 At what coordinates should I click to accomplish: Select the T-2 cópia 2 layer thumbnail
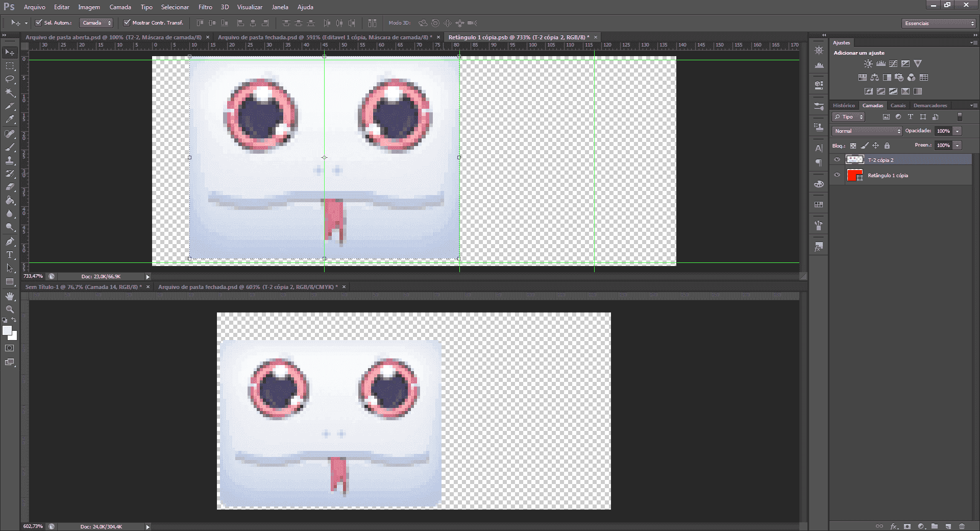[x=854, y=160]
